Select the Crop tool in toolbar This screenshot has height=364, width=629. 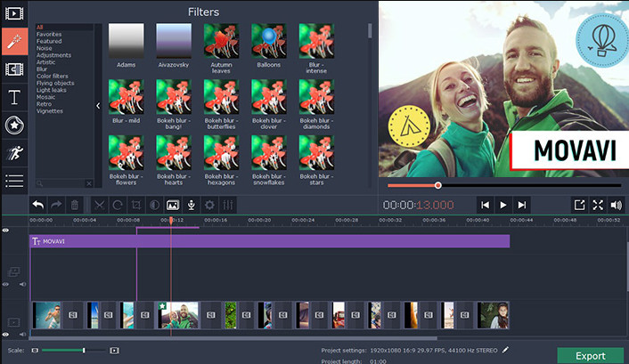pyautogui.click(x=135, y=205)
